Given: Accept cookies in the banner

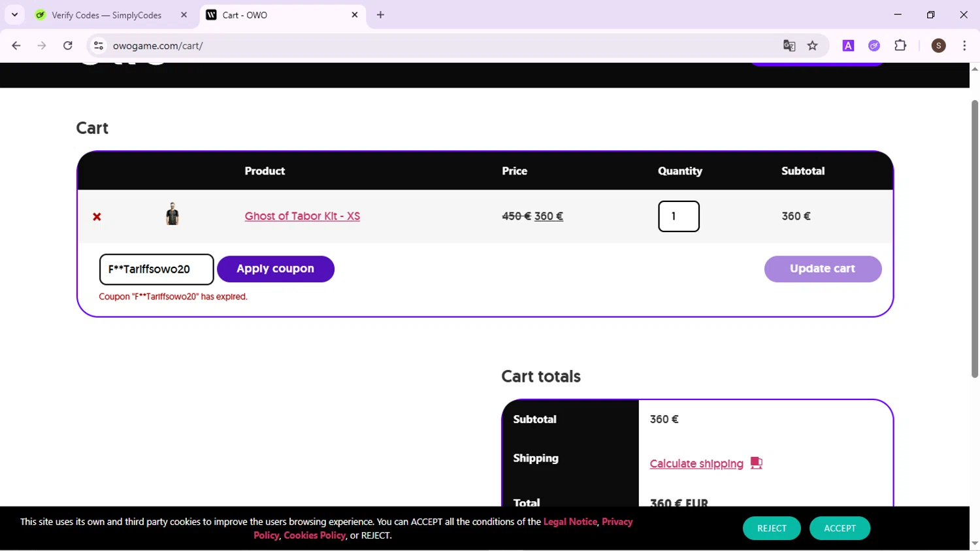Looking at the screenshot, I should click(x=840, y=528).
